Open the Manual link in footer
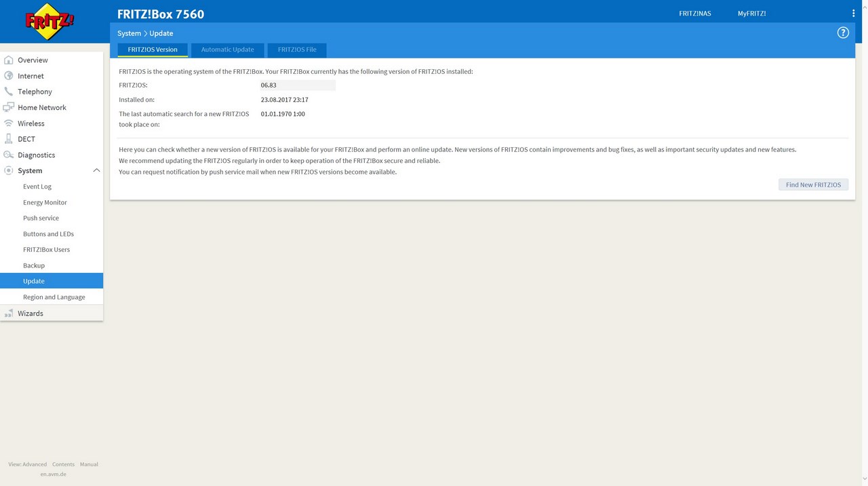868x486 pixels. 89,464
